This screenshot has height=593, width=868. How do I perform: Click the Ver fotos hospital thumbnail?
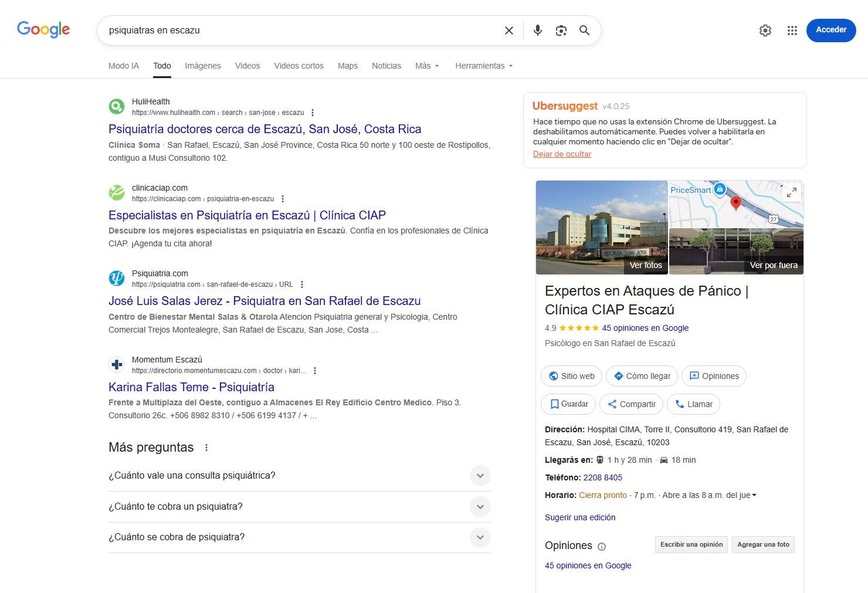pos(601,228)
